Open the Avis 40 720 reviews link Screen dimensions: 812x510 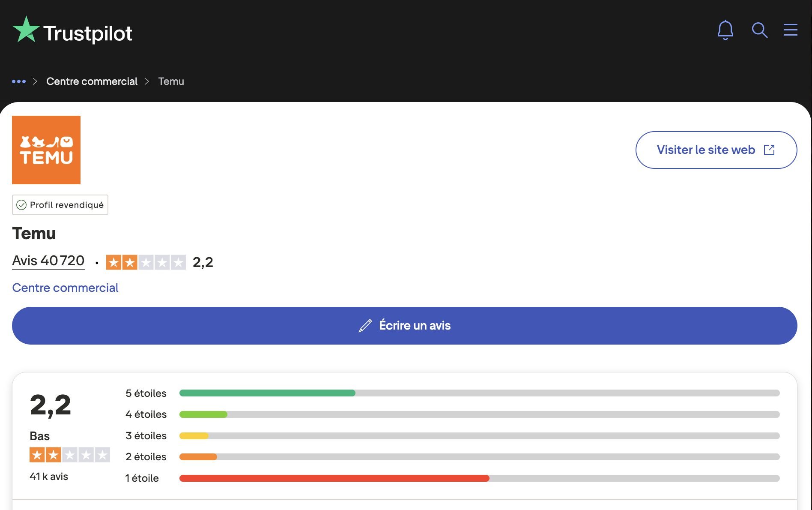48,261
